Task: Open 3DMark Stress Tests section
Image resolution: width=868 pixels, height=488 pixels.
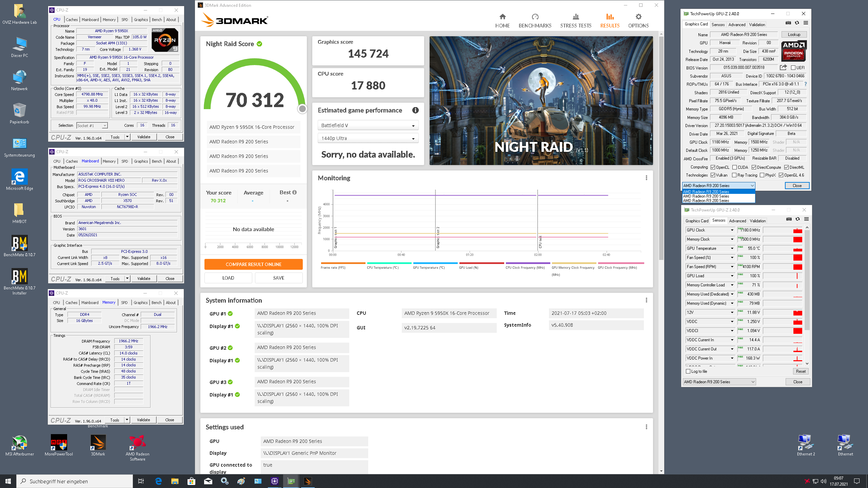Action: pos(575,21)
